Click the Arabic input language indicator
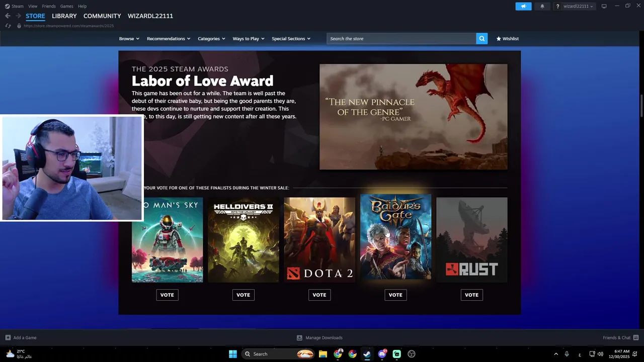 tap(580, 354)
